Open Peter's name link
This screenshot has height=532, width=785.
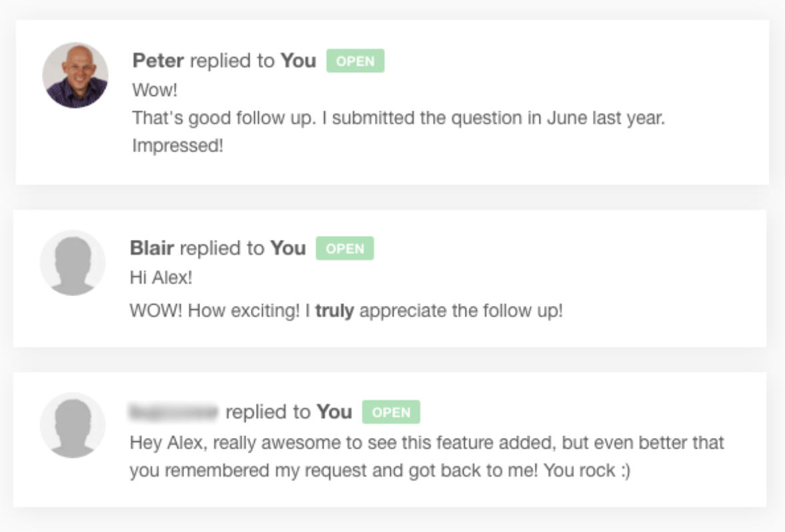coord(158,61)
